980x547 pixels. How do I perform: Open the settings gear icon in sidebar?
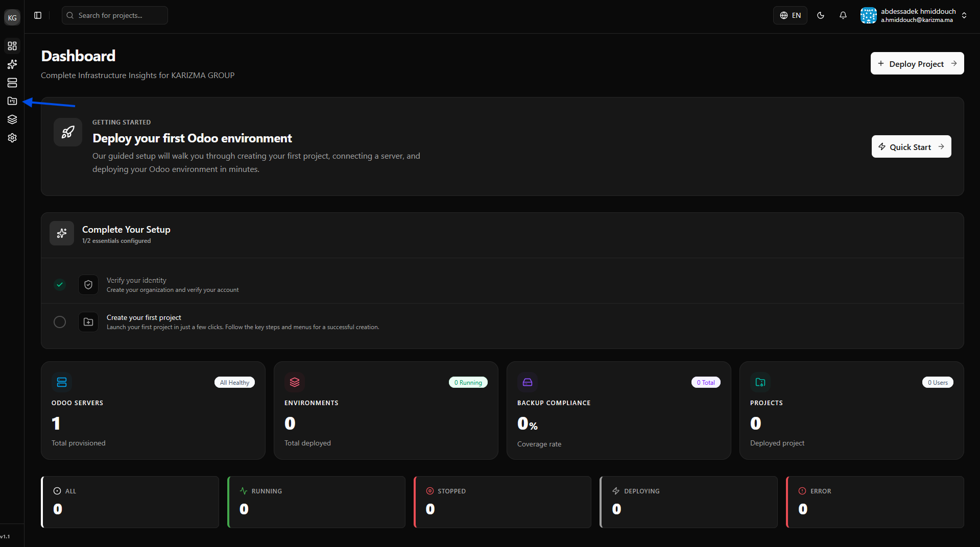coord(12,138)
